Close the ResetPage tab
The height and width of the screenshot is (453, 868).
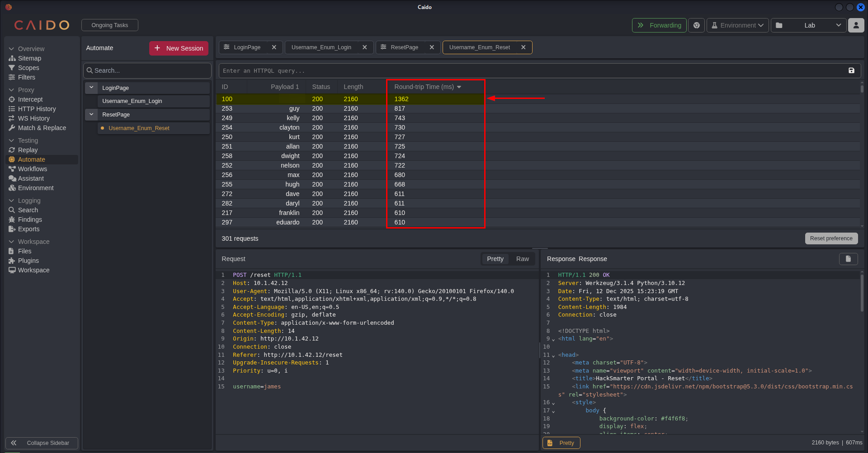pyautogui.click(x=432, y=47)
